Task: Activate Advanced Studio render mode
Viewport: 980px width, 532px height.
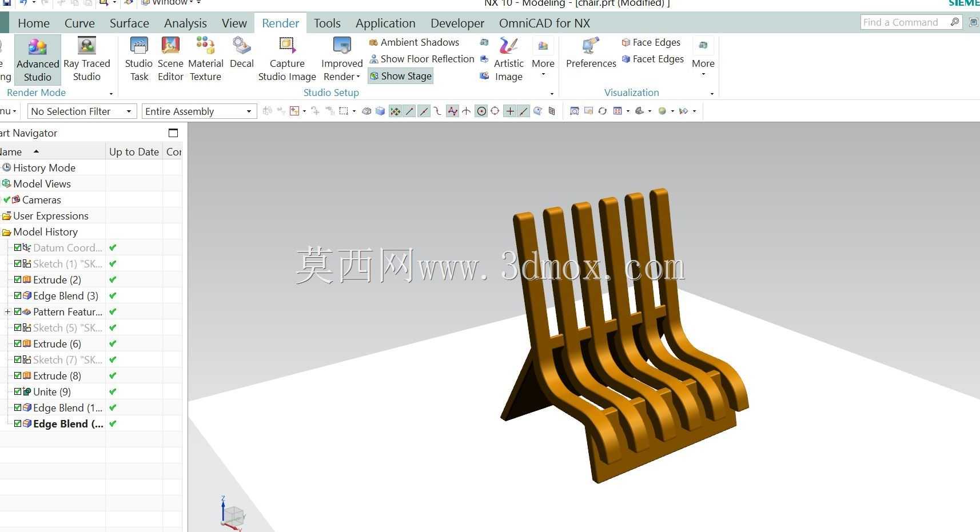Action: 38,59
